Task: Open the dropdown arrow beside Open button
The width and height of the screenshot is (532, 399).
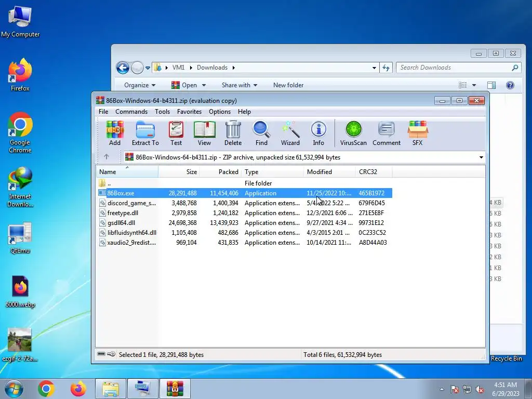Action: [204, 85]
